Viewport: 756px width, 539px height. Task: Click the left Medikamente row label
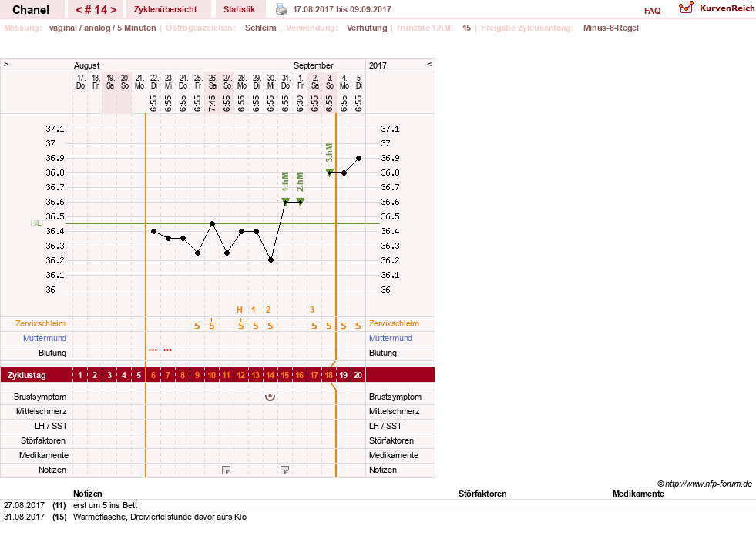click(44, 455)
